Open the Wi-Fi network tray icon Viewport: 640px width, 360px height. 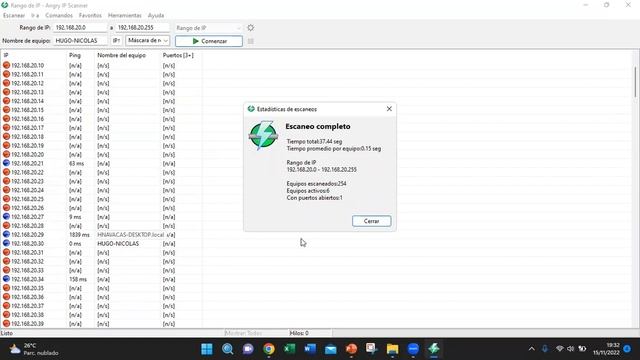tap(560, 349)
